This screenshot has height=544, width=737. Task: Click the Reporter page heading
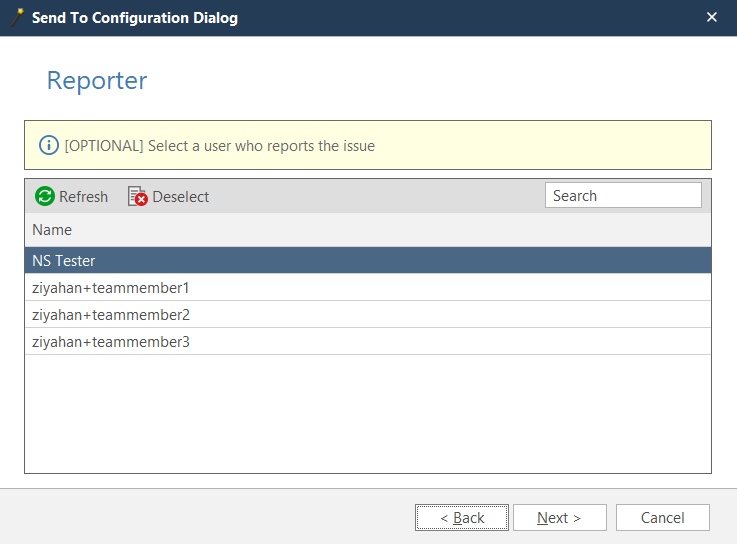click(x=97, y=81)
